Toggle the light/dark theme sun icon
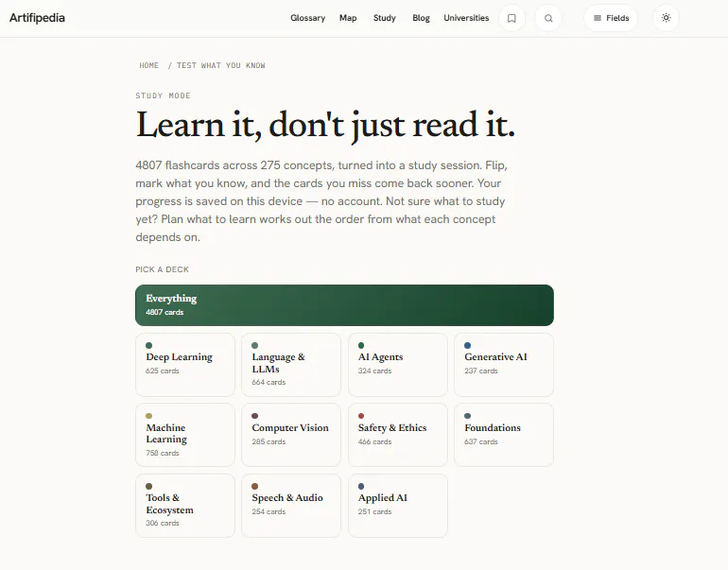 pyautogui.click(x=666, y=18)
